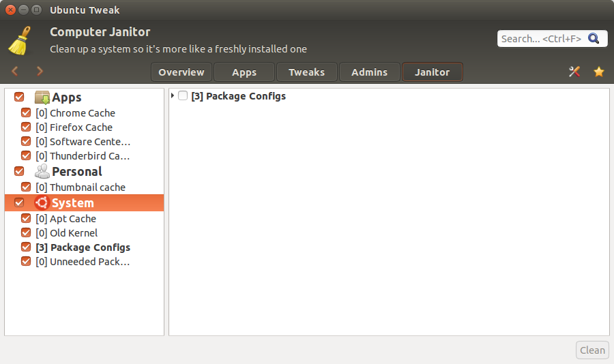
Task: Click the Clean button
Action: point(592,350)
